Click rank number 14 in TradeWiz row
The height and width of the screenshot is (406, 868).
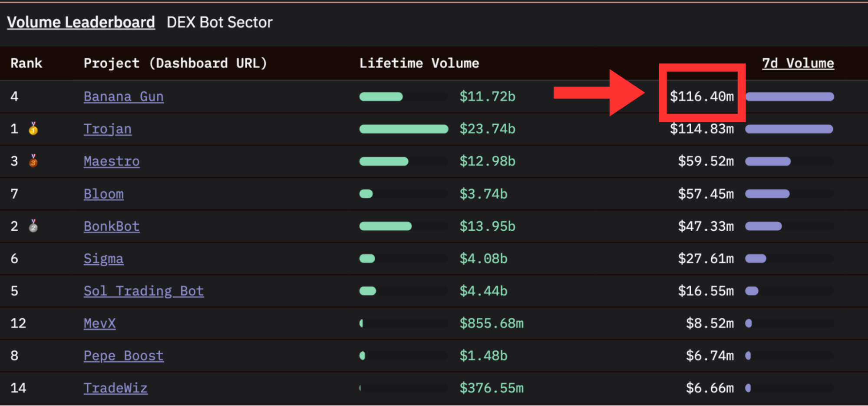[18, 388]
